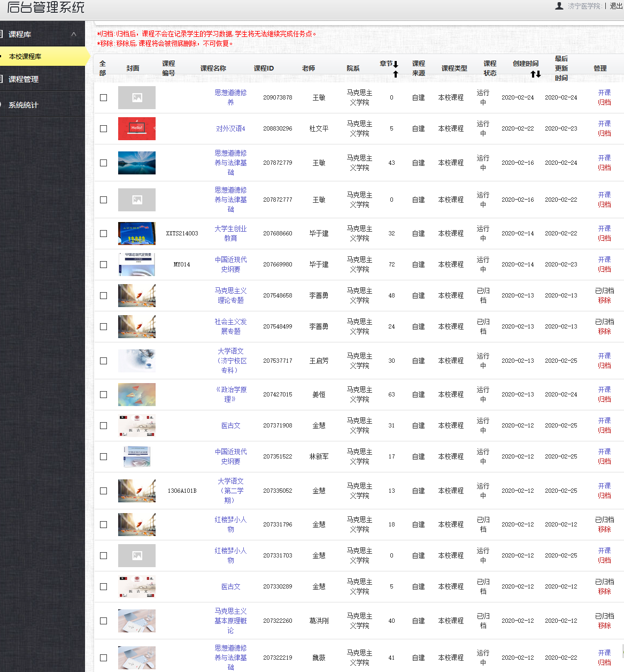Click the 课程库 sidebar icon

coord(2,34)
